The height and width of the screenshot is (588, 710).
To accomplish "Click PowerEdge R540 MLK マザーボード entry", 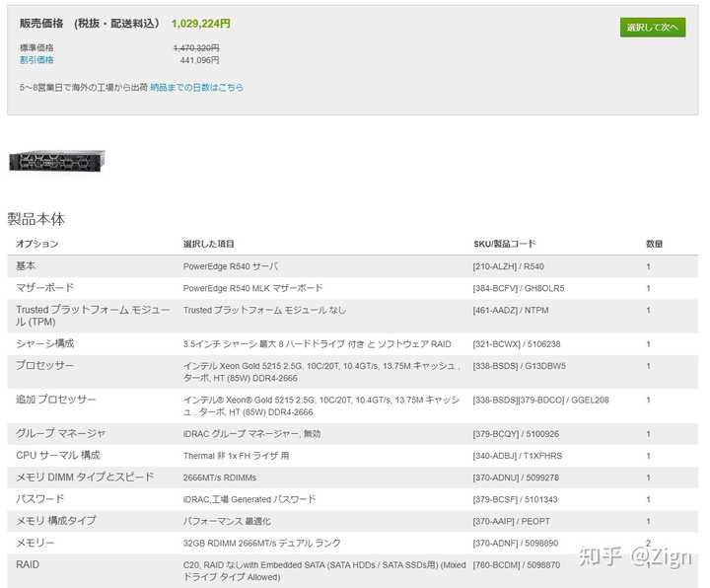I will tap(252, 288).
